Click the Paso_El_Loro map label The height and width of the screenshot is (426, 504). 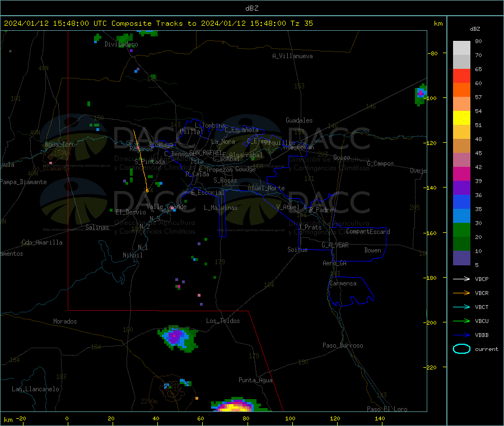click(387, 409)
